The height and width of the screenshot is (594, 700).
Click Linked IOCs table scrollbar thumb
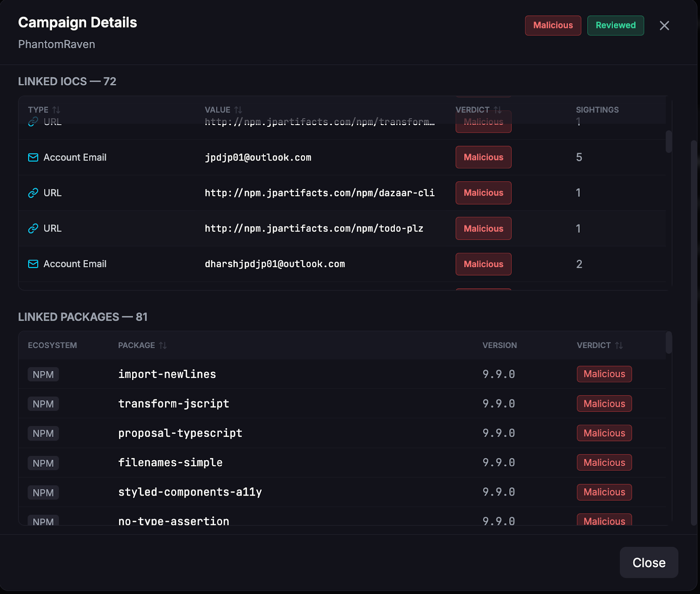point(668,142)
